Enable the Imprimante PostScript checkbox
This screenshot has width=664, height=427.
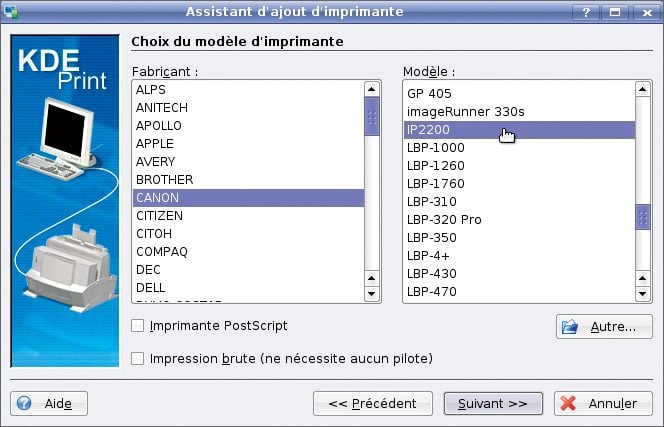[139, 326]
